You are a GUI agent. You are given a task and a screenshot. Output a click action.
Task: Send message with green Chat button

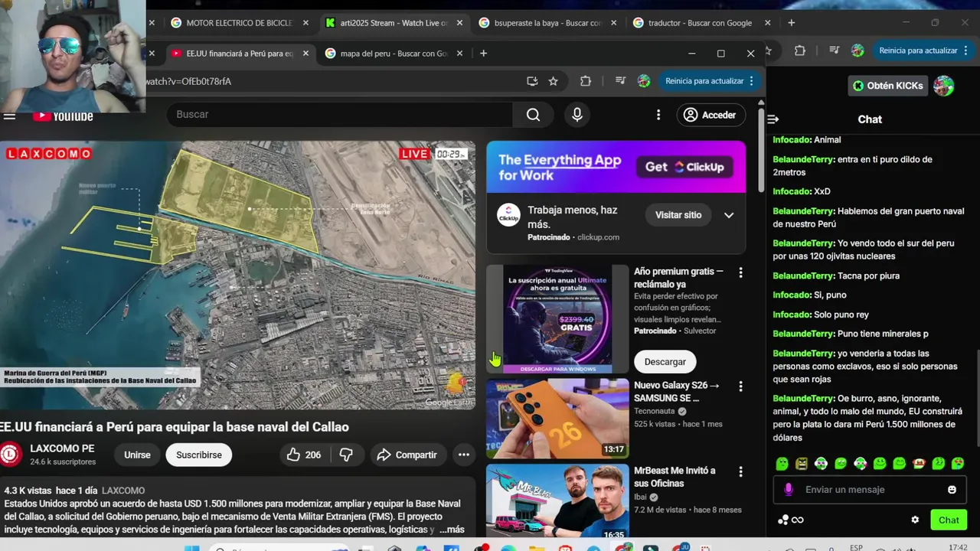tap(949, 520)
